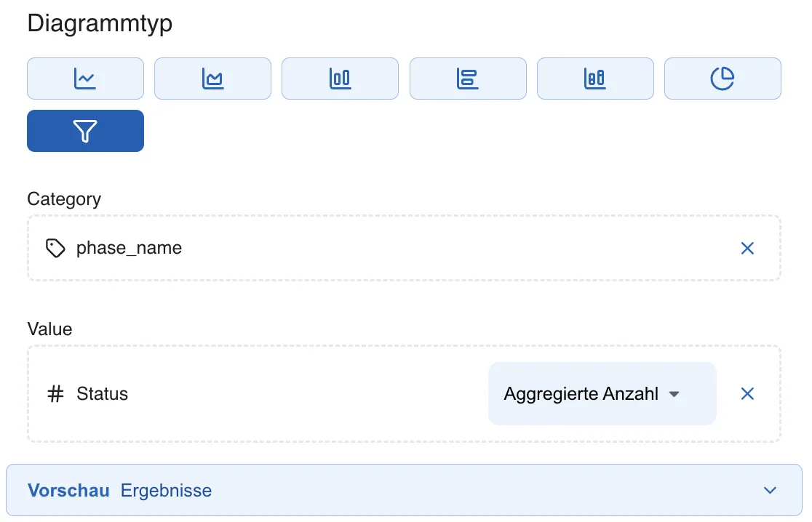Collapse the Vorschau panel with the chevron

point(770,491)
